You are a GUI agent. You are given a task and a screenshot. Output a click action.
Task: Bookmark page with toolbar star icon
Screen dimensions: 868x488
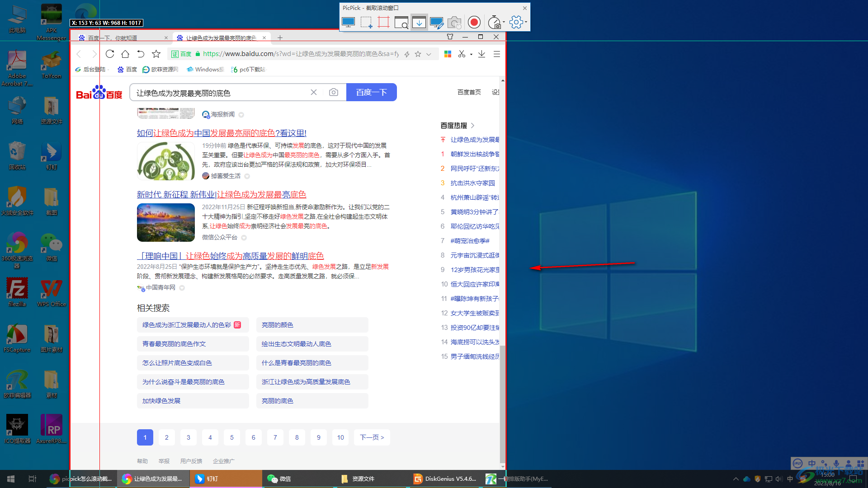156,54
